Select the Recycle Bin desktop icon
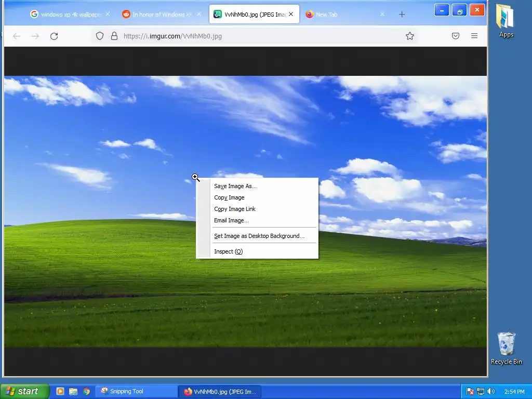The width and height of the screenshot is (532, 399). pos(506,349)
